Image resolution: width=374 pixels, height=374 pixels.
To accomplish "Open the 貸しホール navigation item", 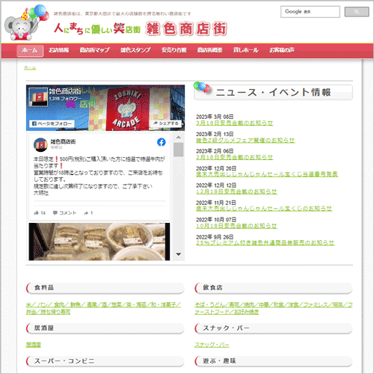I will click(246, 50).
